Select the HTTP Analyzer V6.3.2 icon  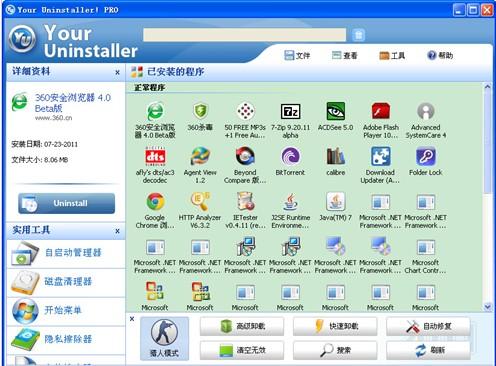(x=200, y=201)
